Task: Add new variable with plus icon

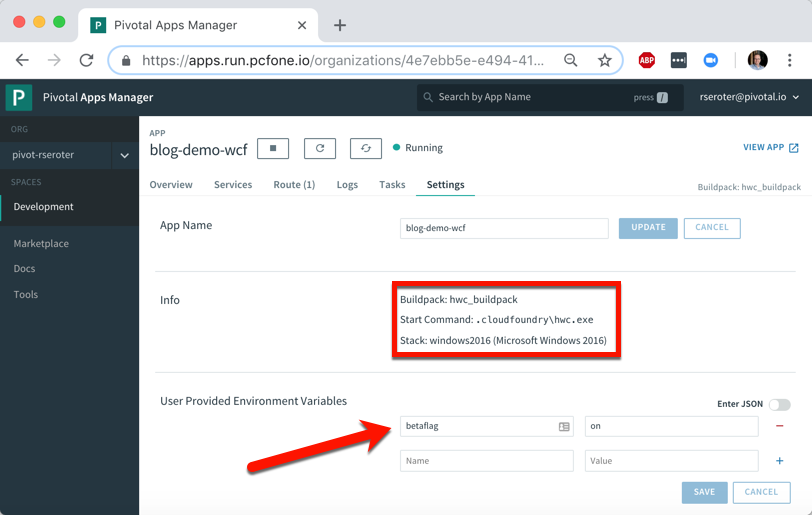Action: coord(780,461)
